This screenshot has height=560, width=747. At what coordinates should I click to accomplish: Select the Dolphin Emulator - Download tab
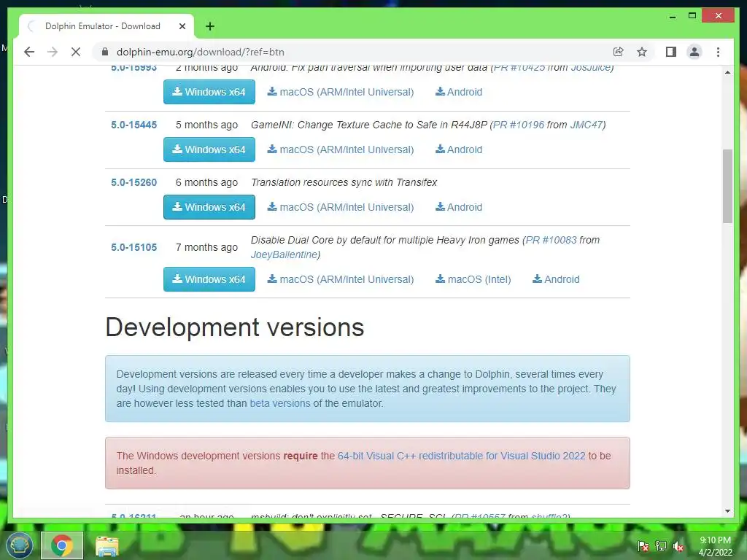107,26
